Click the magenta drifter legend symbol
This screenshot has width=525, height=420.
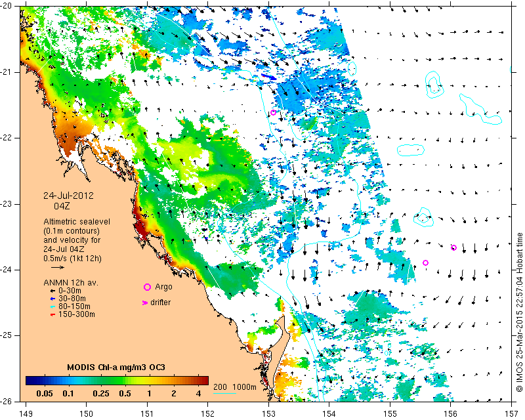(x=144, y=303)
